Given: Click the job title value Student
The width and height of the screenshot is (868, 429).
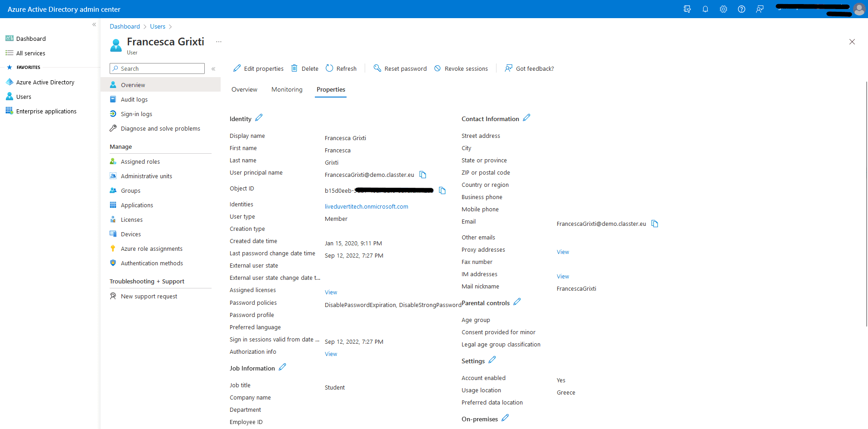Looking at the screenshot, I should coord(335,387).
